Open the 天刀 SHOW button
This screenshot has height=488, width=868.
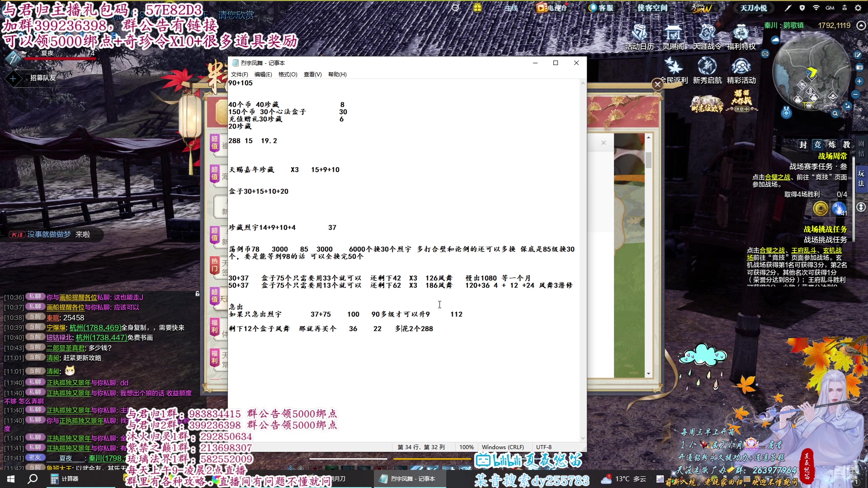[702, 8]
